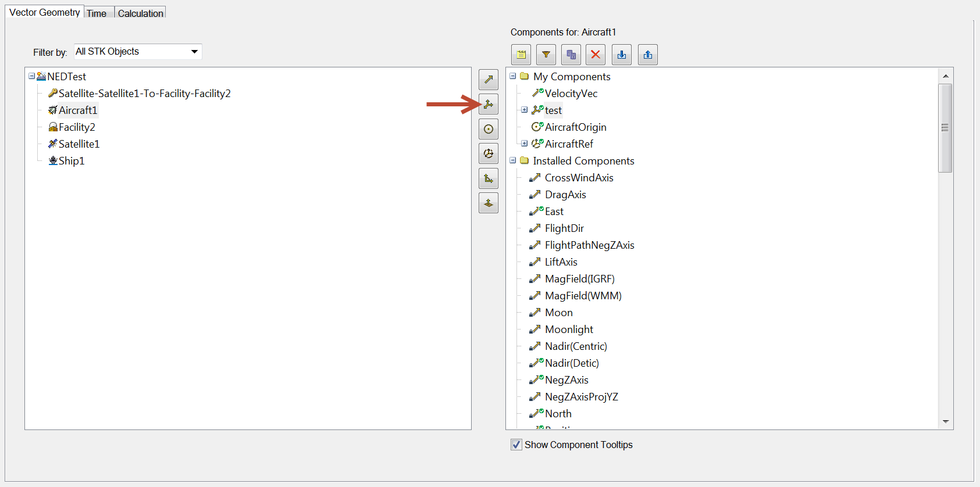Toggle Show Component Tooltips checkbox
Image resolution: width=980 pixels, height=487 pixels.
[516, 445]
